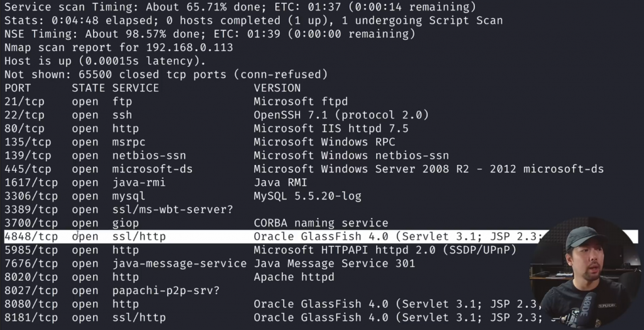Click the netbios-ssn service name
Image resolution: width=644 pixels, height=330 pixels.
pyautogui.click(x=149, y=156)
